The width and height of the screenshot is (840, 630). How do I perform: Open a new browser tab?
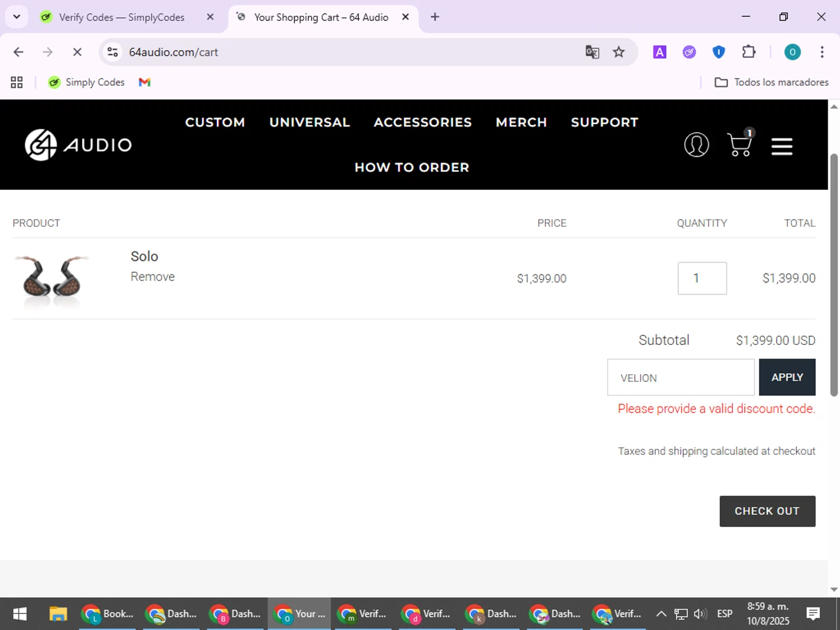[435, 17]
